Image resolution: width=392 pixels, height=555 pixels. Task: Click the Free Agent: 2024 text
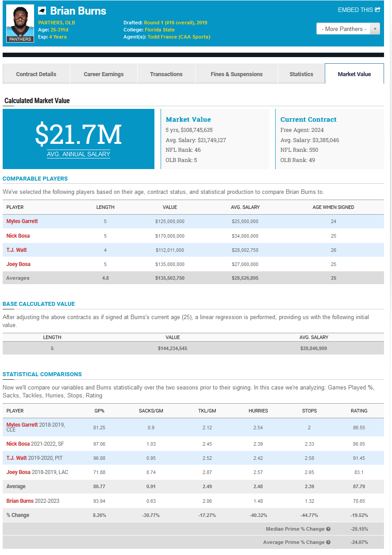302,130
